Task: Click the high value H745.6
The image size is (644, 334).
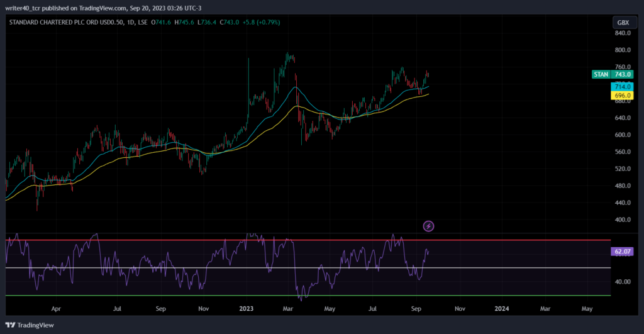Action: pyautogui.click(x=184, y=22)
